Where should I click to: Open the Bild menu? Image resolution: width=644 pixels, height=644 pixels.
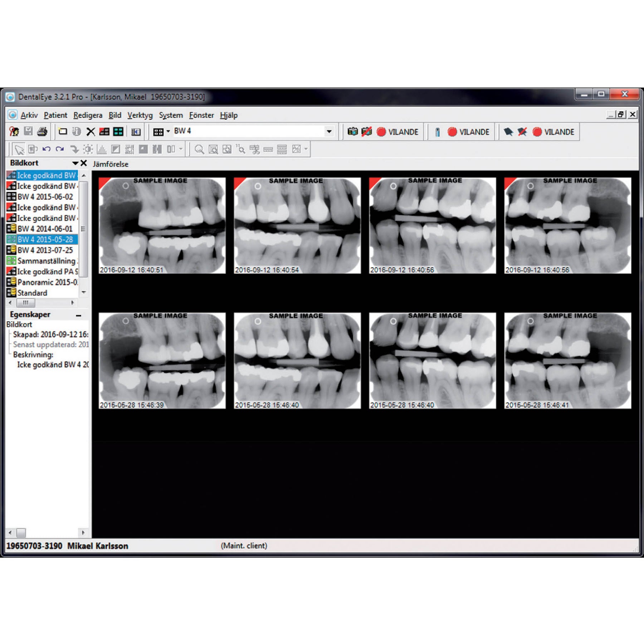(x=115, y=115)
